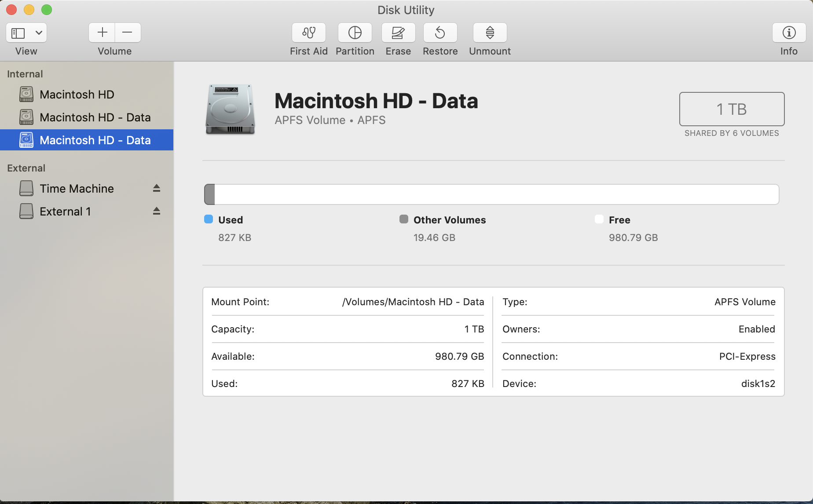
Task: Eject the Time Machine disk
Action: pos(157,188)
